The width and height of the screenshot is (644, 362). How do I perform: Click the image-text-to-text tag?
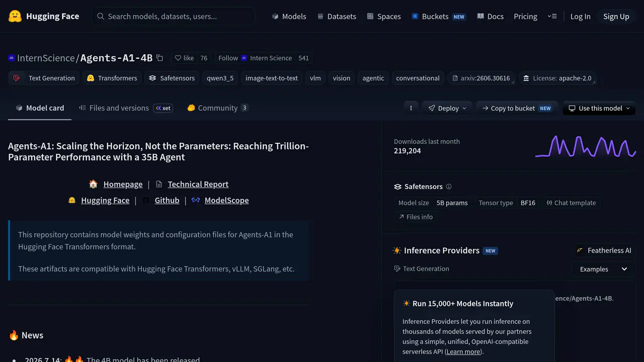272,78
